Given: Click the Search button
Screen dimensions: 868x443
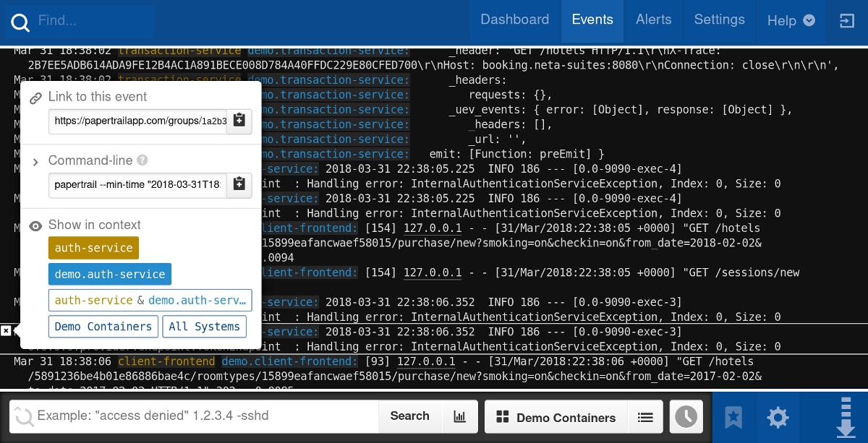Looking at the screenshot, I should (409, 416).
